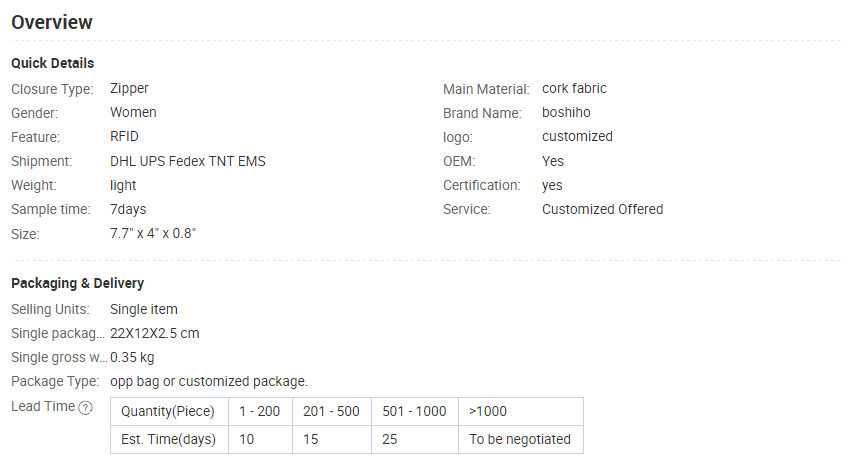
Task: Click the To be negotiated cell
Action: coord(521,439)
